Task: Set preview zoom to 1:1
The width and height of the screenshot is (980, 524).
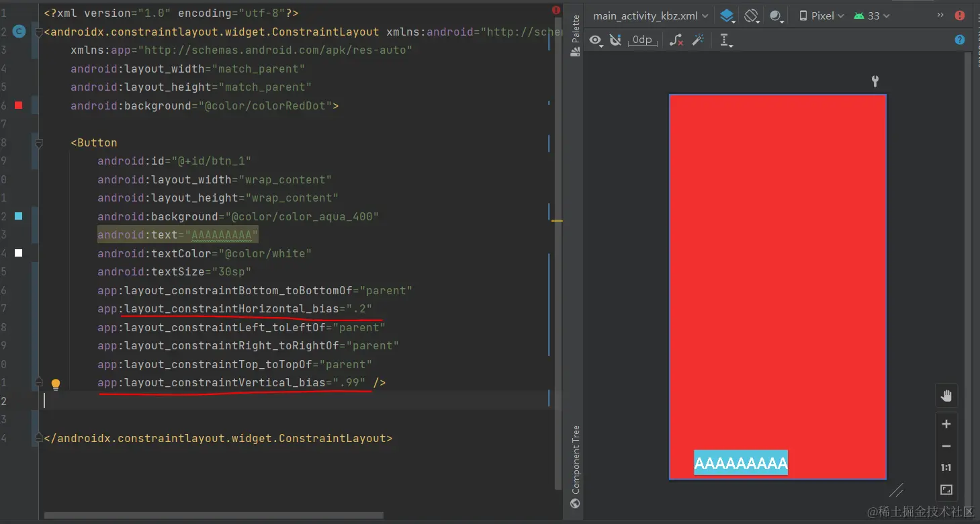Action: point(946,468)
